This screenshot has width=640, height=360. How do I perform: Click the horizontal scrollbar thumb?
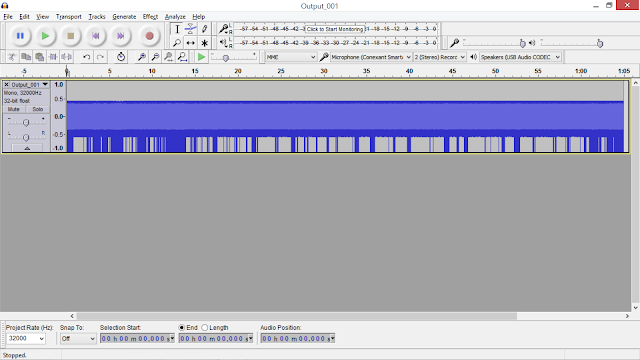297,316
